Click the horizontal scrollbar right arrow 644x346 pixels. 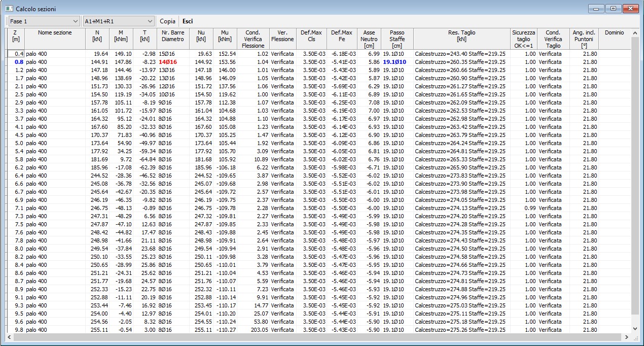click(x=626, y=337)
